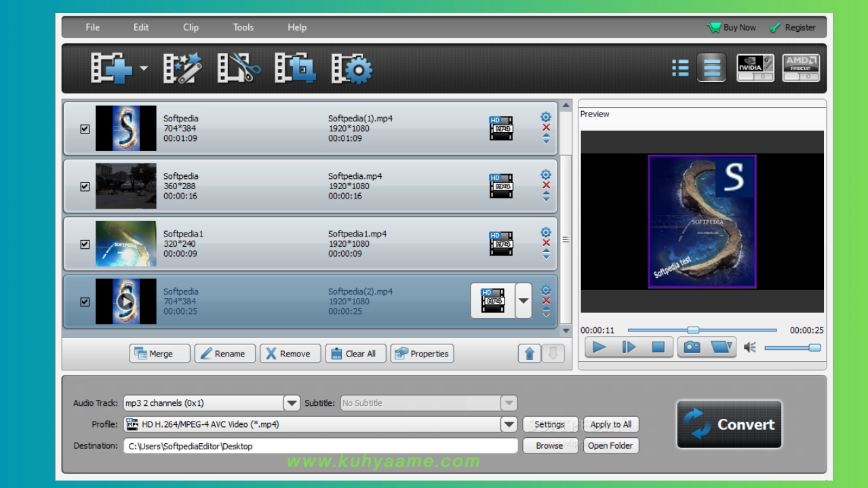Click HD MP4 format icon for Softpedia.mp4
The height and width of the screenshot is (488, 868).
click(x=500, y=186)
